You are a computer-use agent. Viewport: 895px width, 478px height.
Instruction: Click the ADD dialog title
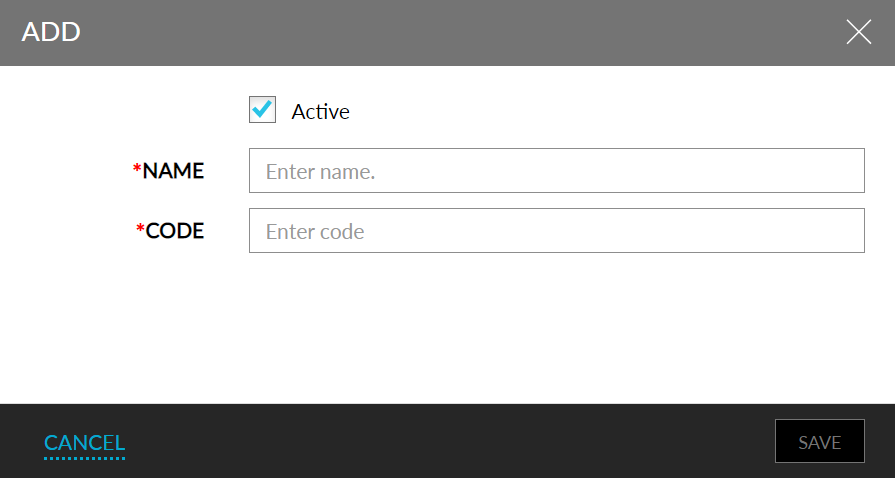click(x=51, y=32)
